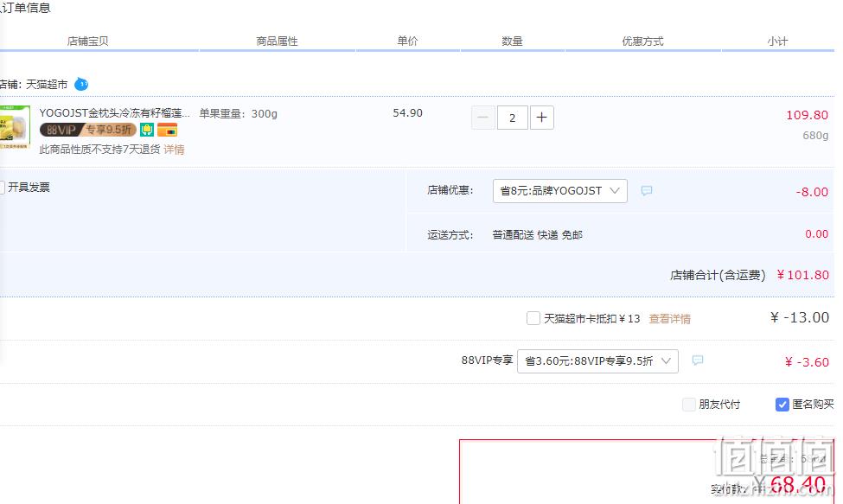Click the 680g weight value
Viewport: 843px width, 504px height.
815,136
